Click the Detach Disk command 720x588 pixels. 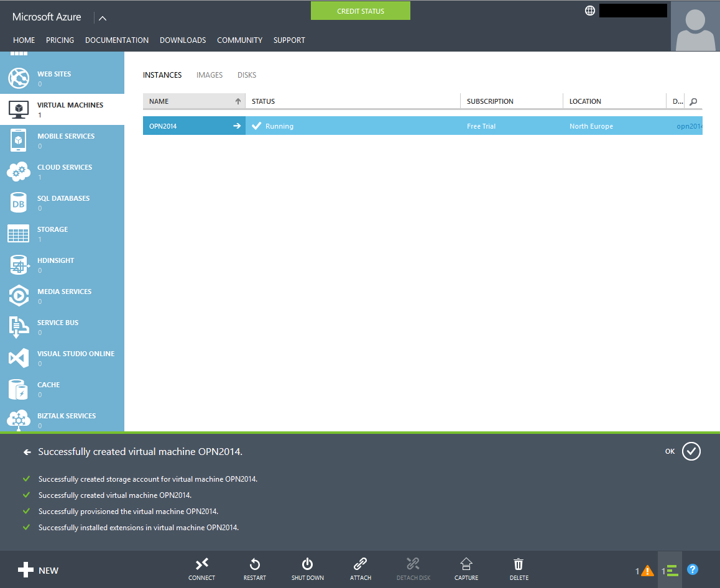tap(413, 569)
